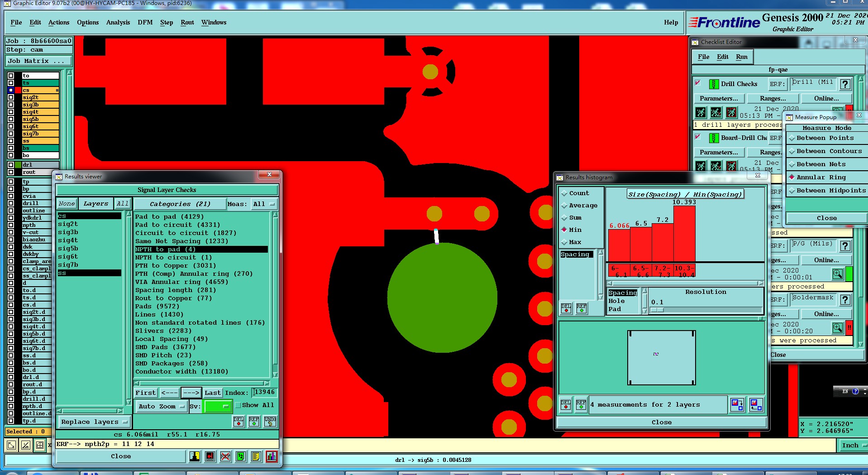Click the REF icon in Results viewer
This screenshot has height=475, width=868.
click(254, 421)
